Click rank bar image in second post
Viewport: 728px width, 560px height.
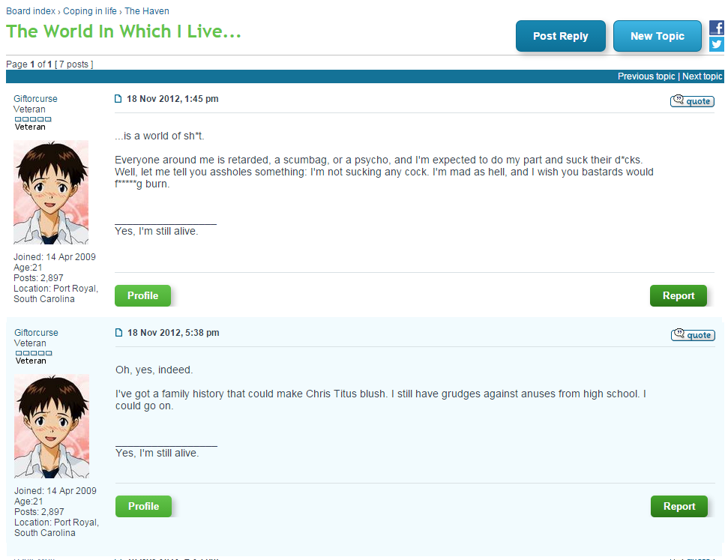34,353
